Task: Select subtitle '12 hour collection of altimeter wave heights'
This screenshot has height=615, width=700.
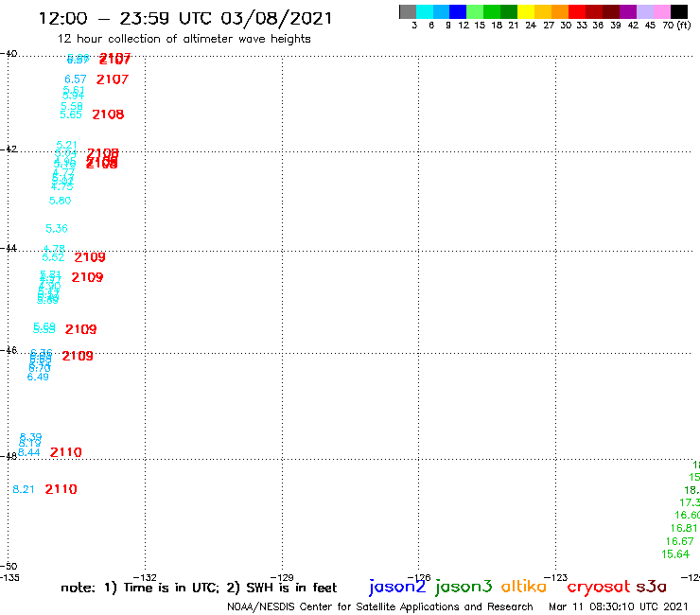Action: coord(184,39)
